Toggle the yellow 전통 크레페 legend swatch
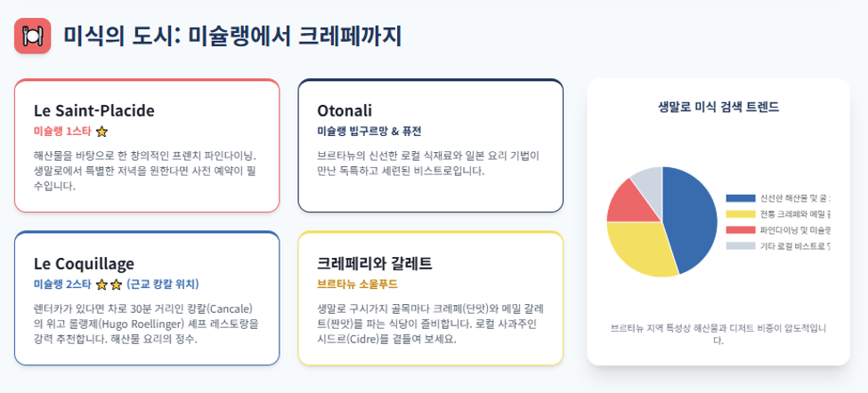The image size is (868, 393). pos(740,214)
